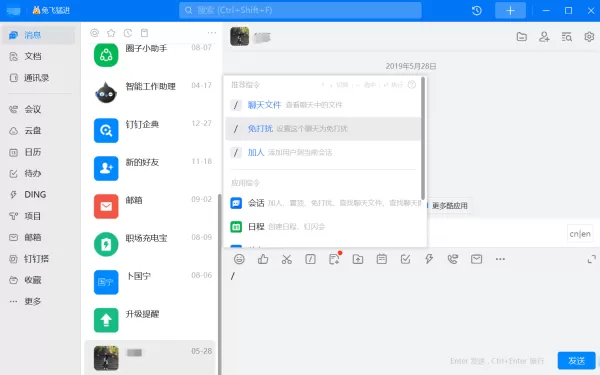The height and width of the screenshot is (375, 600).
Task: Click the clock filter above conversation list
Action: 128,33
